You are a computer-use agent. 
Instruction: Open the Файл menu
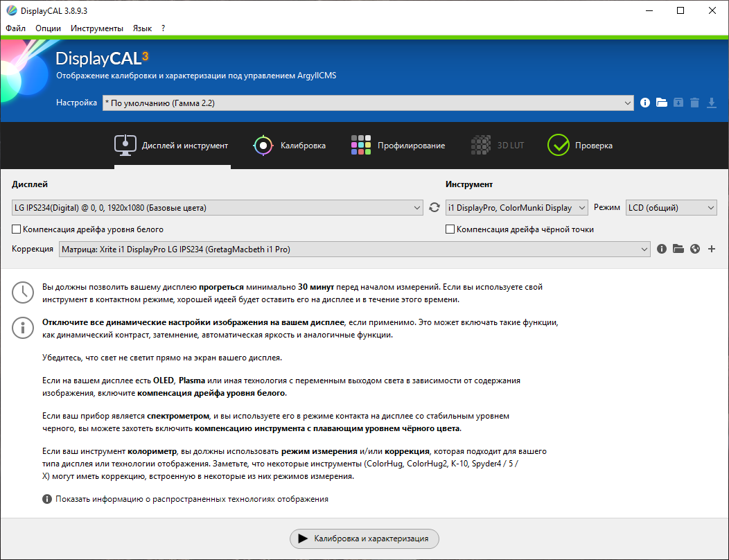(15, 28)
